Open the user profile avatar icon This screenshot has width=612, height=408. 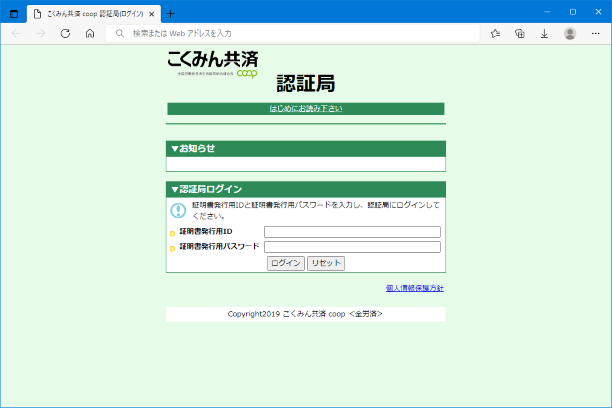coord(570,34)
